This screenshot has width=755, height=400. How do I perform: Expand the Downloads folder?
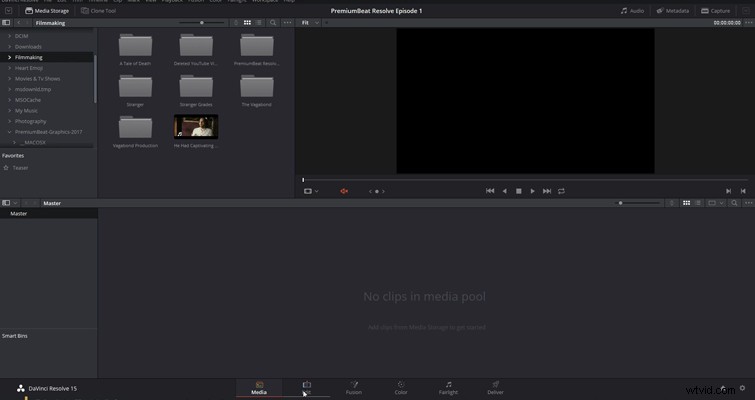(x=9, y=47)
